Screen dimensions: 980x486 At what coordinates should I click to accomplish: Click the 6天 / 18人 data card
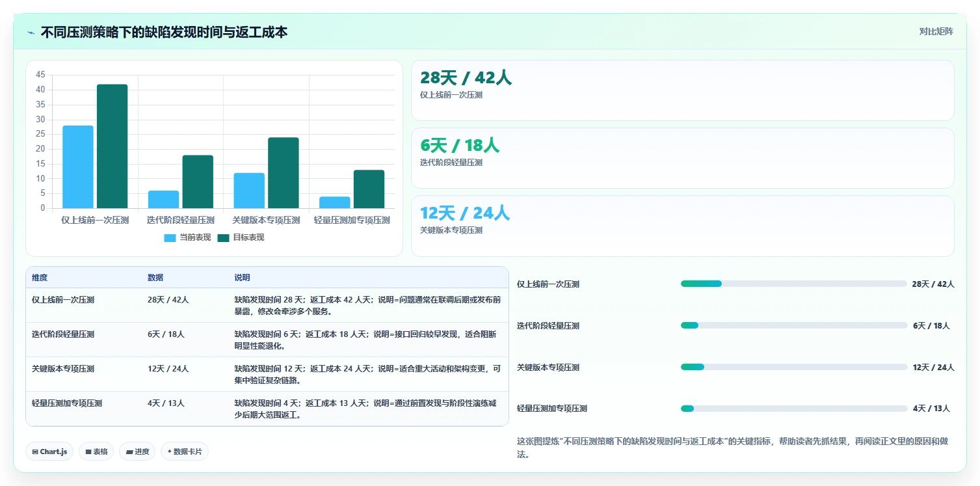(x=682, y=158)
